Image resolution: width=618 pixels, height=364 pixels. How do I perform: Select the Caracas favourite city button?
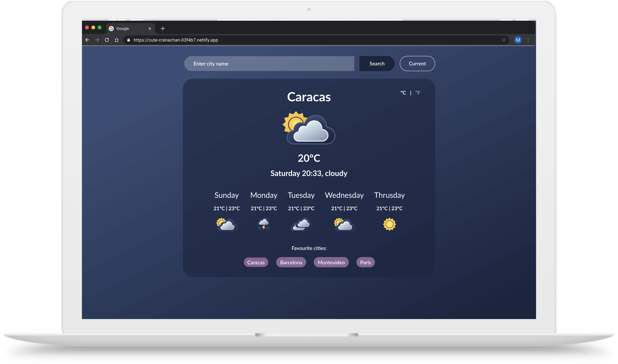[256, 262]
